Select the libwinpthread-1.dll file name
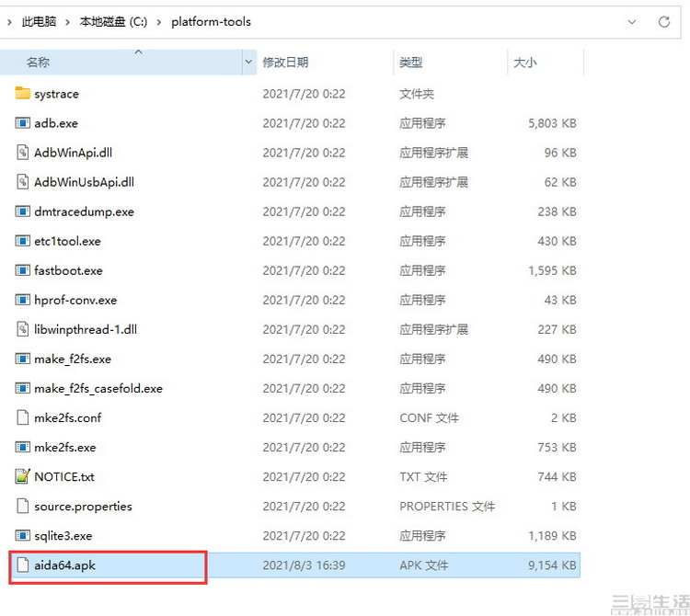 click(86, 329)
